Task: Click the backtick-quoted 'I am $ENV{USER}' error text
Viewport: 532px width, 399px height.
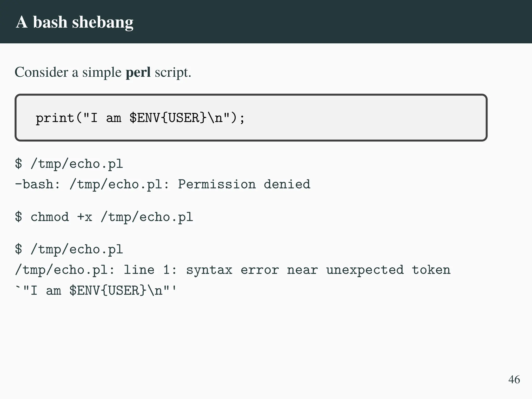Action: click(x=96, y=290)
